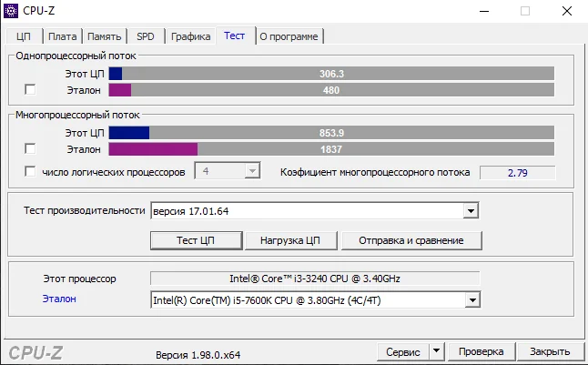This screenshot has width=588, height=365.
Task: Minimize the CPU-Z window
Action: [484, 11]
